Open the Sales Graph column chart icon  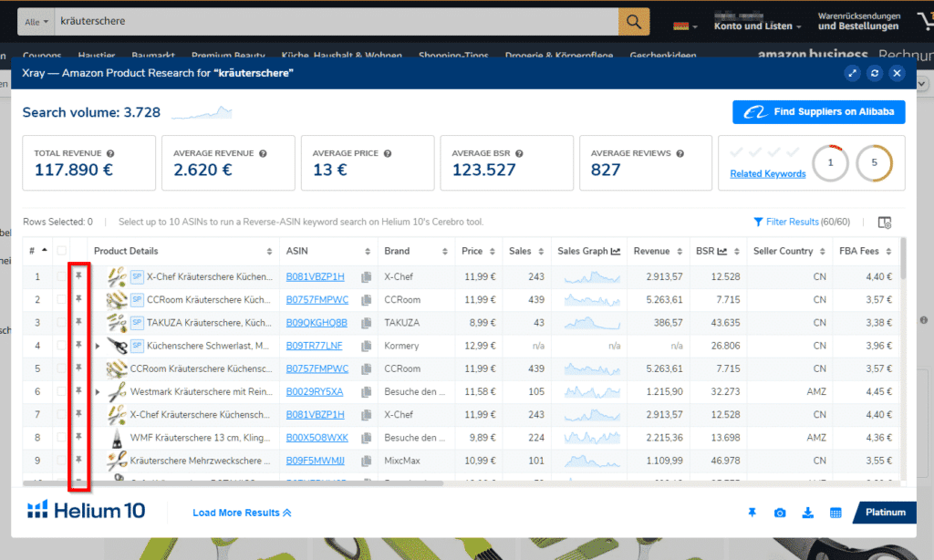coord(616,252)
